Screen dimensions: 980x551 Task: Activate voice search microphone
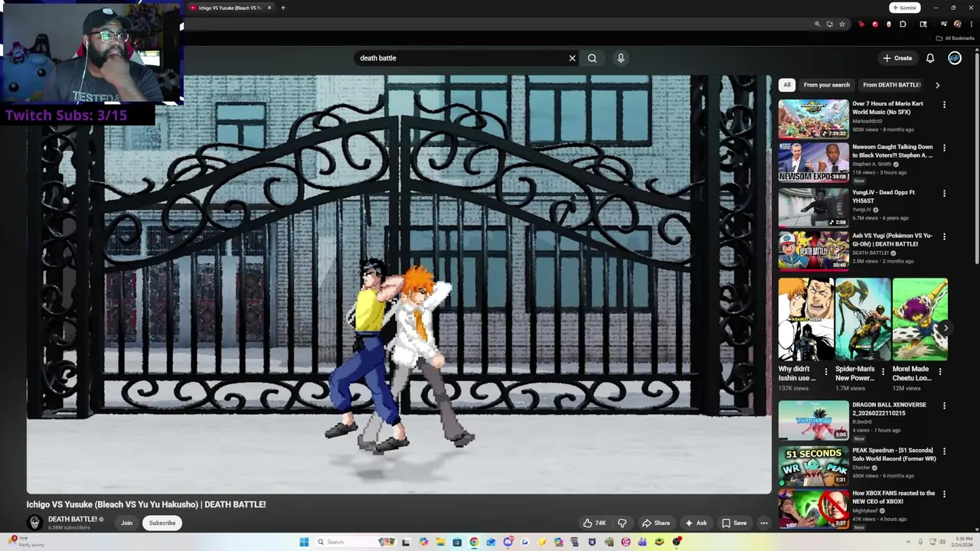click(x=621, y=58)
